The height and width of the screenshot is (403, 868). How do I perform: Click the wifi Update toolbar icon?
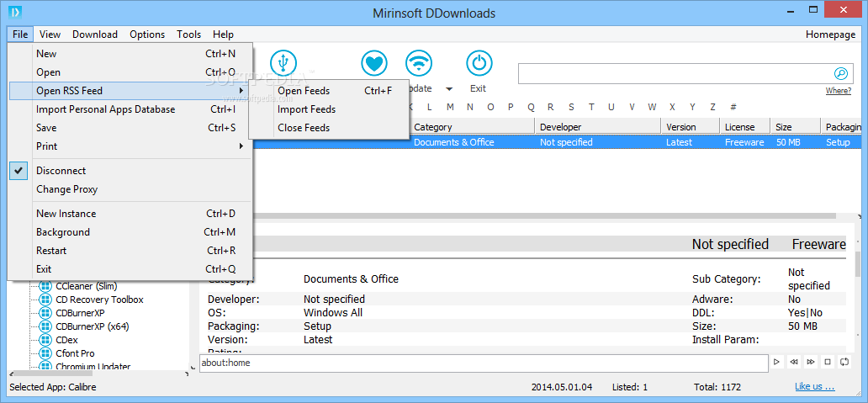419,64
